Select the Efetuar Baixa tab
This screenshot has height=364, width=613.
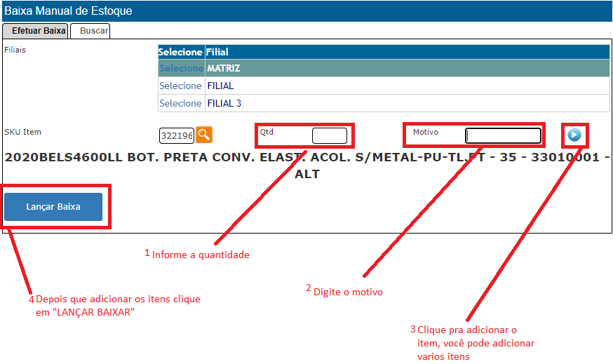point(36,31)
